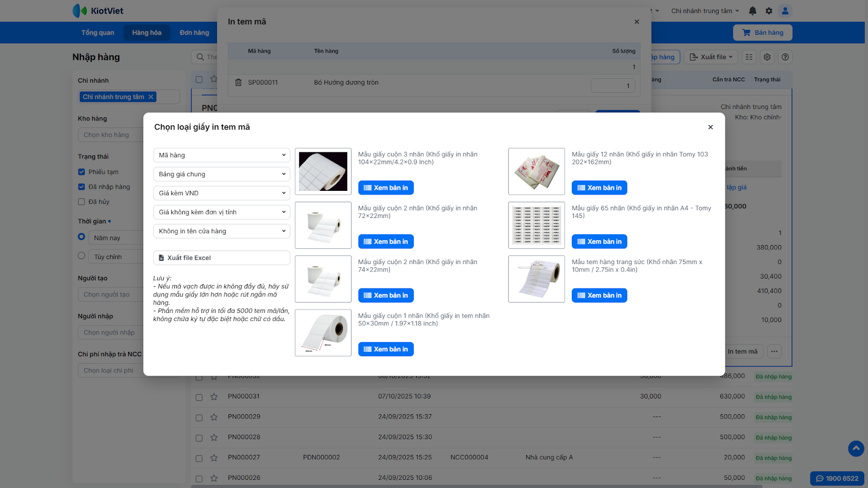The width and height of the screenshot is (868, 488).
Task: Star the PN000027 receipt
Action: 214,458
